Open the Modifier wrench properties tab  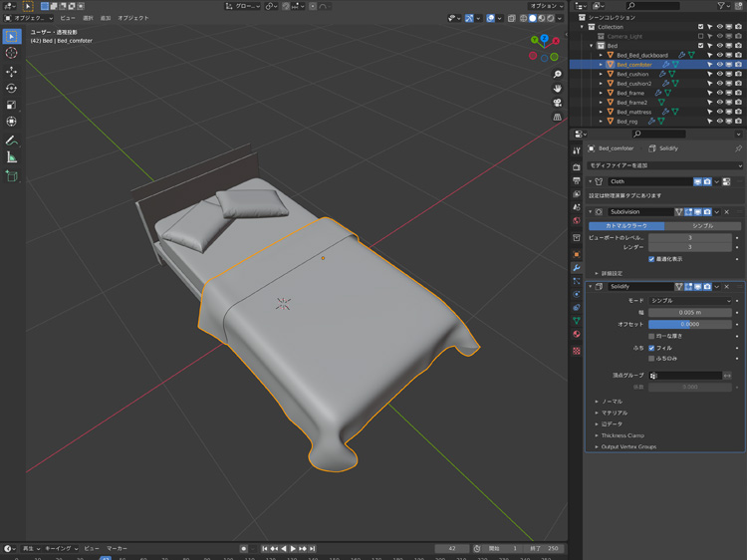coord(577,268)
